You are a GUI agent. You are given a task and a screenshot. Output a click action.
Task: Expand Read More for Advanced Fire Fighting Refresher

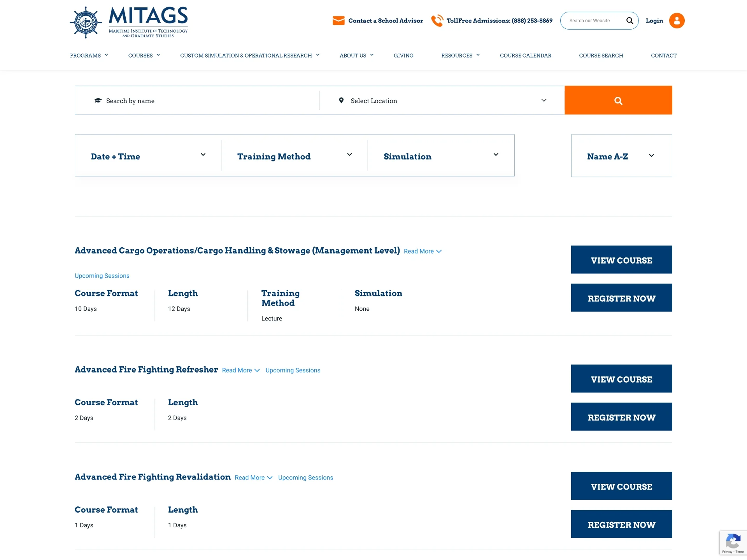240,370
